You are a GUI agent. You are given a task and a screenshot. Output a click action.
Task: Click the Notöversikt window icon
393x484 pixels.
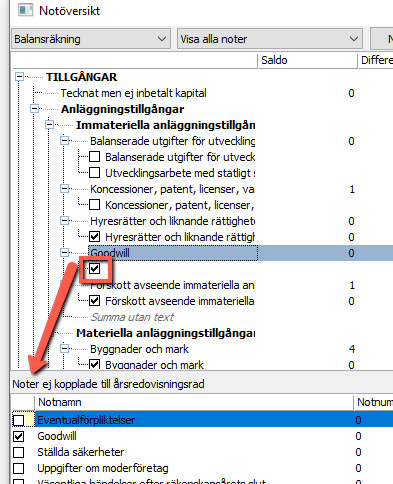[26, 10]
